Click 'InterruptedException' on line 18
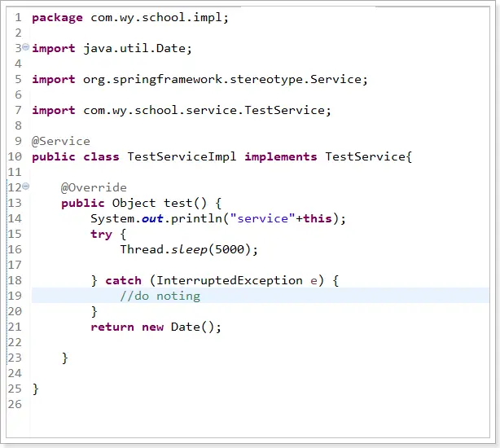The width and height of the screenshot is (500, 448). point(230,280)
